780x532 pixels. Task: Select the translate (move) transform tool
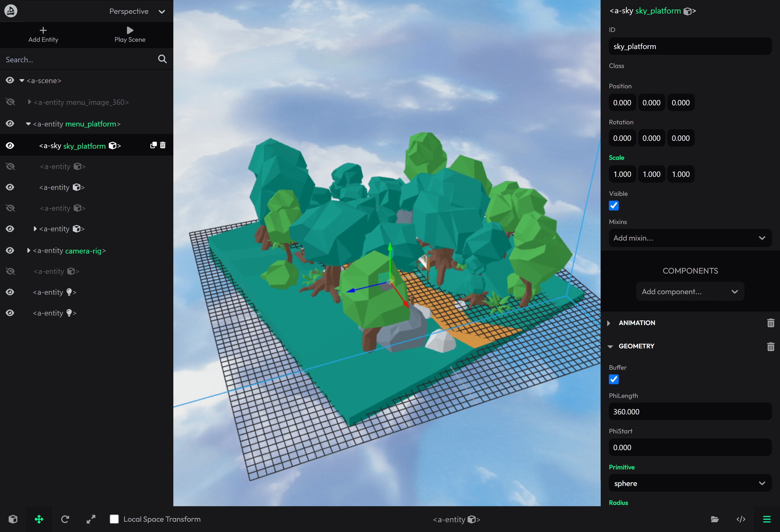[x=39, y=519]
